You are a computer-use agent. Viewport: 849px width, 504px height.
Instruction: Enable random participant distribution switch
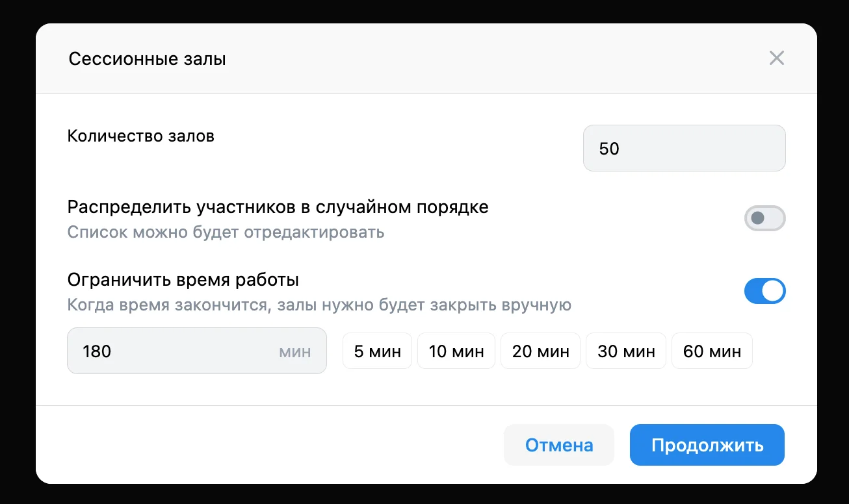pos(764,218)
